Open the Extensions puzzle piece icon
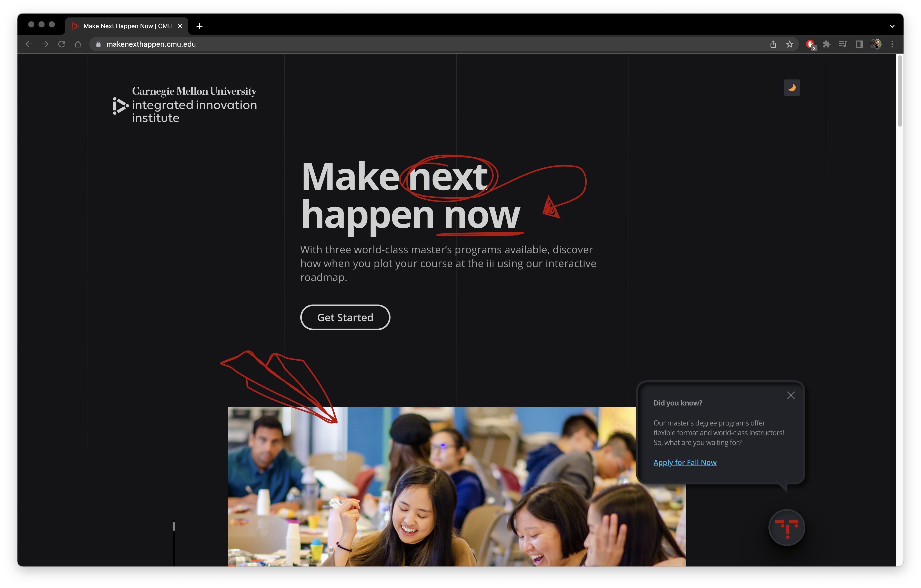This screenshot has width=921, height=588. 826,44
